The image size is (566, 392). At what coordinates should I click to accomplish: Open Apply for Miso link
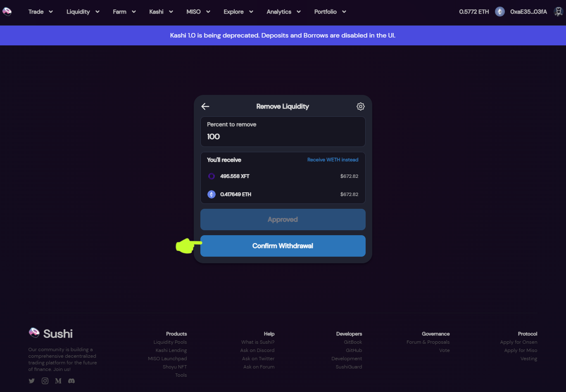tap(521, 350)
